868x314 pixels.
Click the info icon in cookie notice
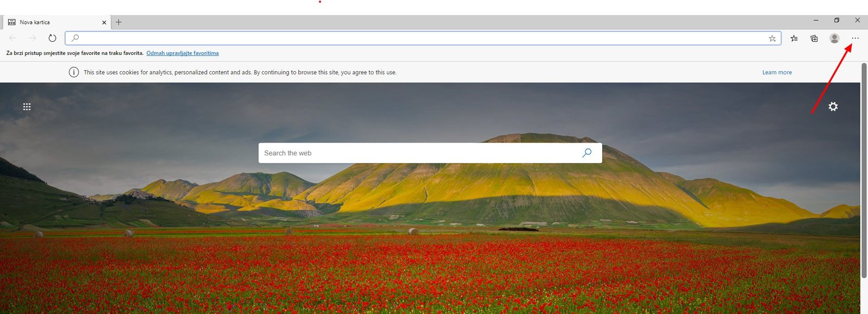click(x=74, y=72)
